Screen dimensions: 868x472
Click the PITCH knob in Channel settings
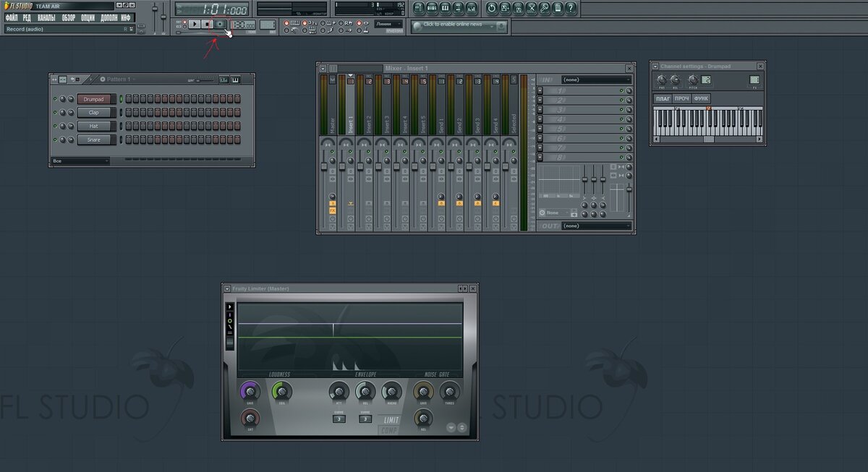click(x=693, y=80)
